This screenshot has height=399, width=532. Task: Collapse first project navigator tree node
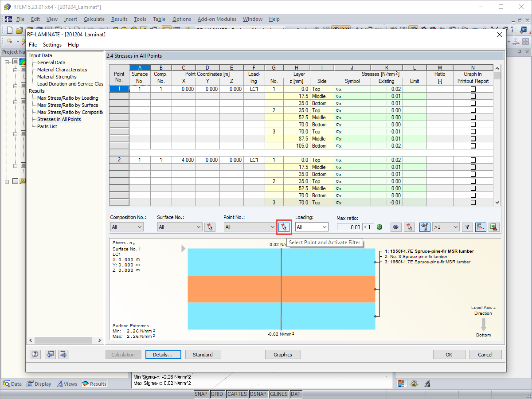point(8,62)
